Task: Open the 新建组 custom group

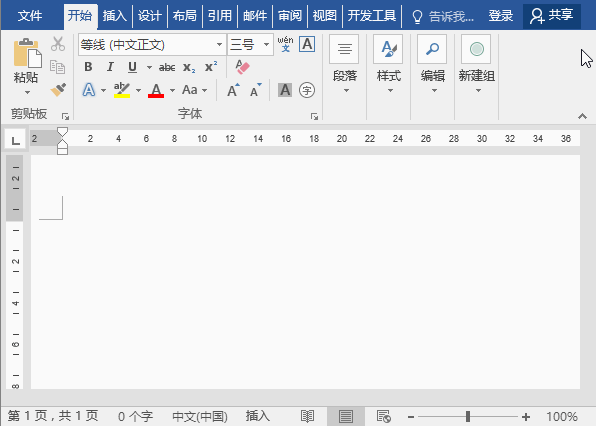Action: pyautogui.click(x=477, y=65)
